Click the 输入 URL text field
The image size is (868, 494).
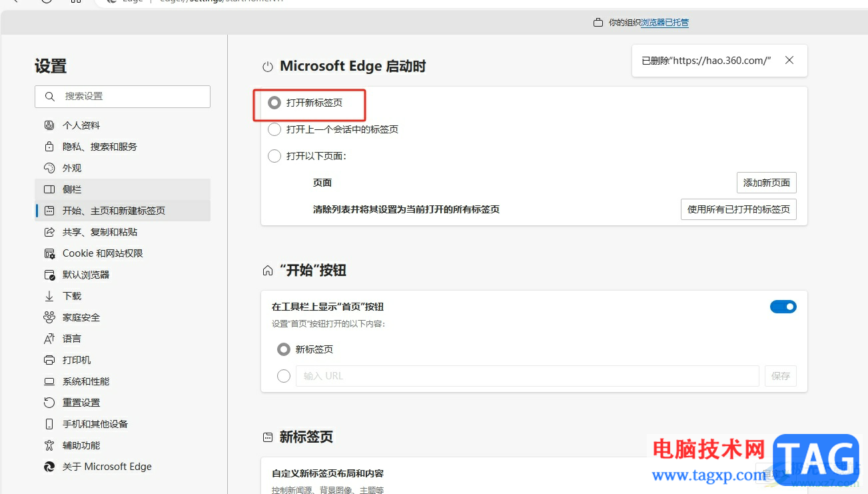pyautogui.click(x=528, y=376)
